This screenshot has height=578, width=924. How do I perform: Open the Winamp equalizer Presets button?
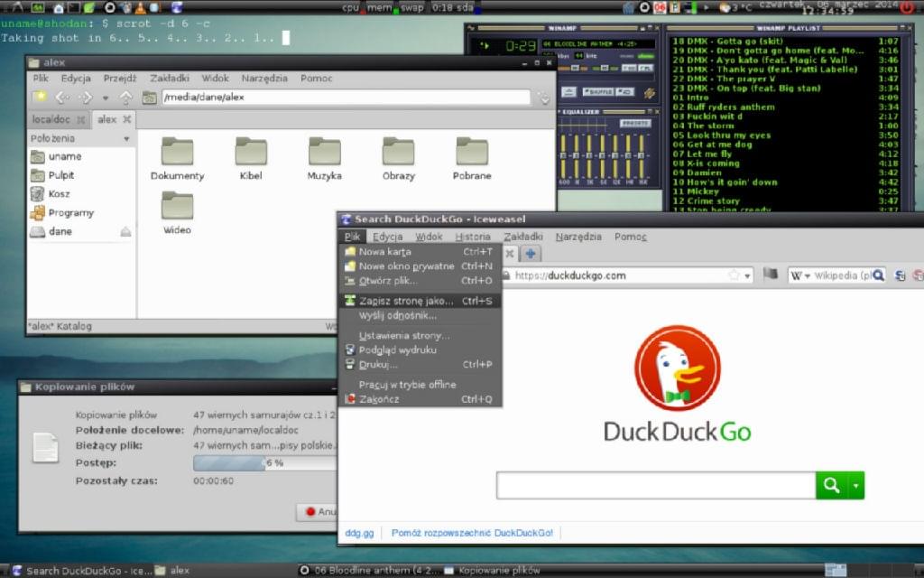[635, 123]
